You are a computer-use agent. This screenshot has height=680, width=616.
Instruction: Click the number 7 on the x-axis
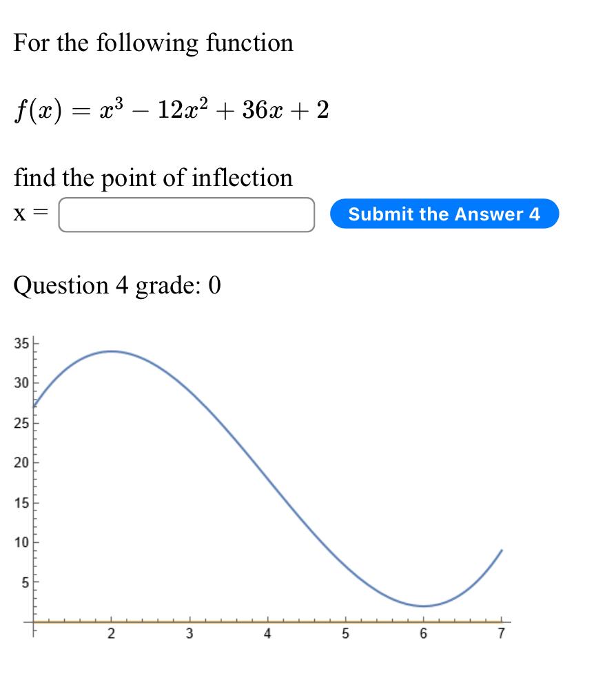[502, 632]
